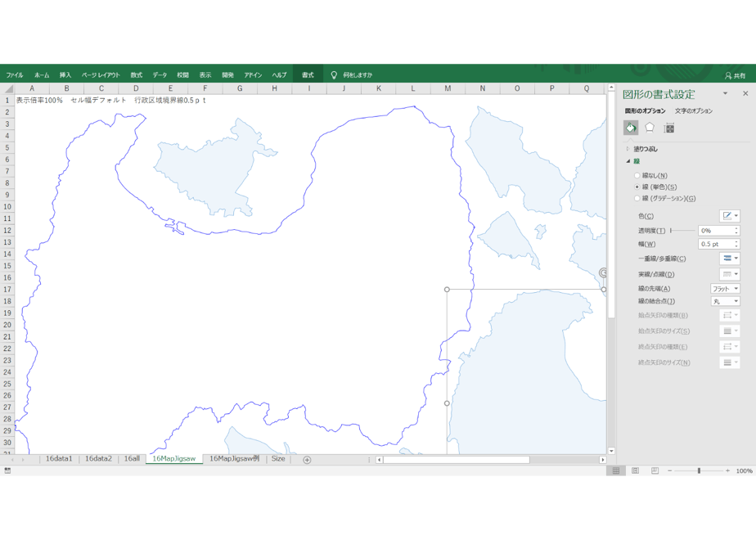
Task: Click the Share person icon
Action: pyautogui.click(x=728, y=76)
